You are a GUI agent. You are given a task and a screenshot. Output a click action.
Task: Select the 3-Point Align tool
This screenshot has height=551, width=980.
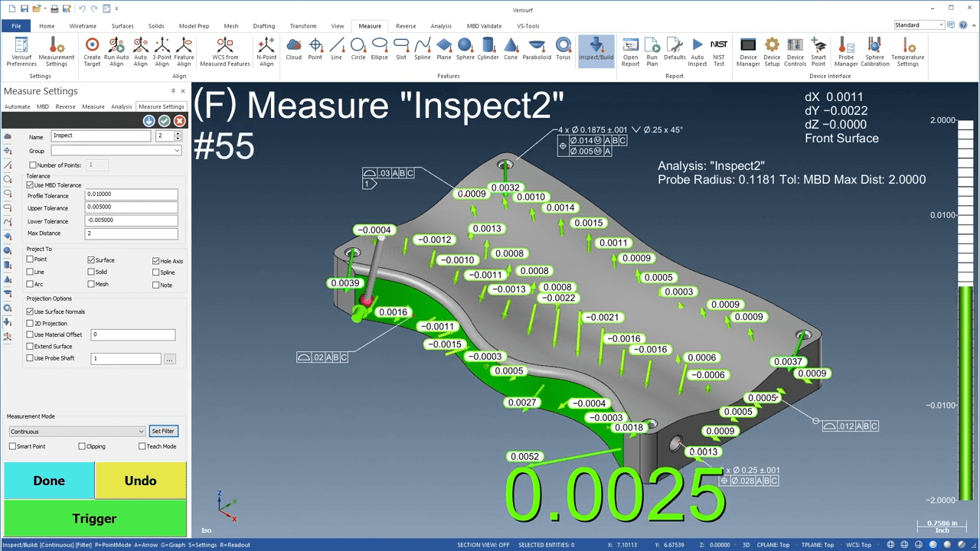(x=162, y=52)
